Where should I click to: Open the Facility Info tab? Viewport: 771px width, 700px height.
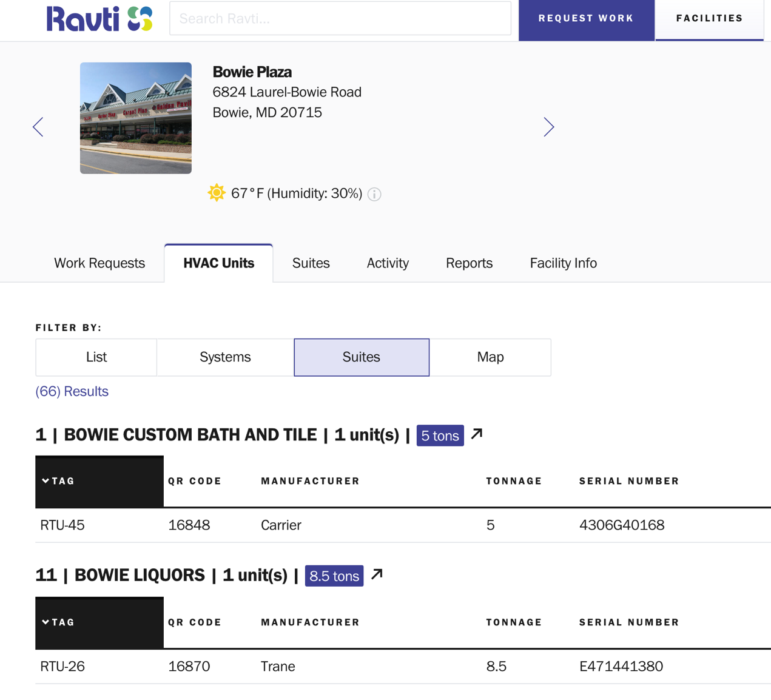(x=563, y=263)
